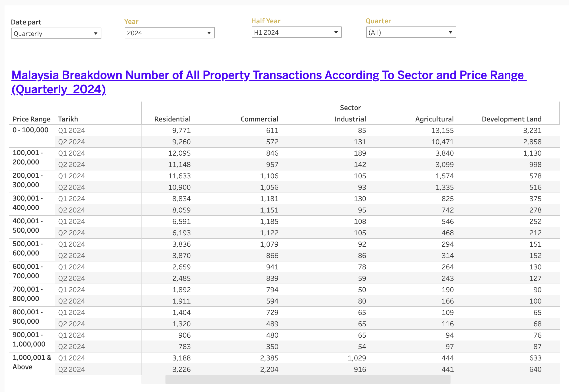The height and width of the screenshot is (392, 569).
Task: Open the Date part dropdown
Action: [x=96, y=33]
